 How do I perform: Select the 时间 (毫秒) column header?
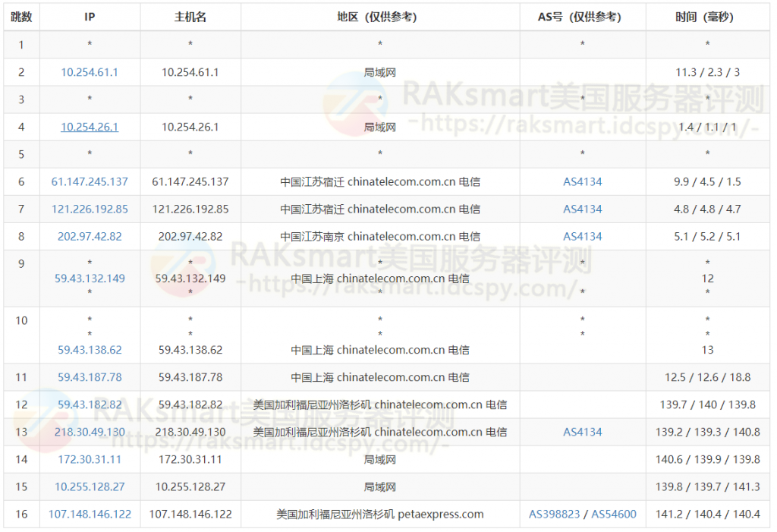(x=708, y=17)
